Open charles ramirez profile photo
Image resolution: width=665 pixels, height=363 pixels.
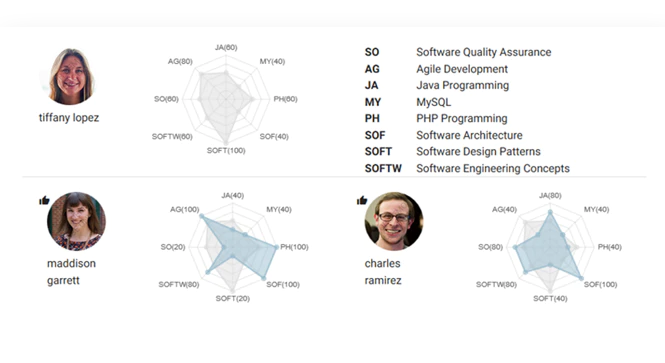[x=394, y=221]
